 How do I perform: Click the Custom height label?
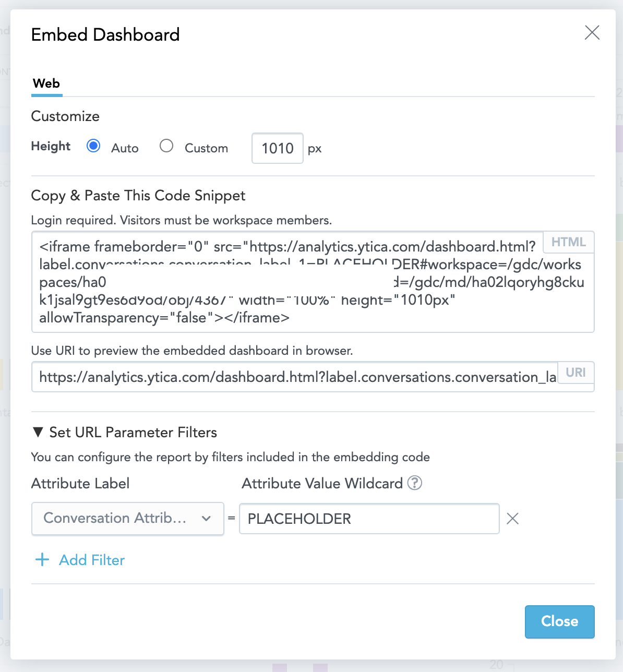[x=206, y=148]
